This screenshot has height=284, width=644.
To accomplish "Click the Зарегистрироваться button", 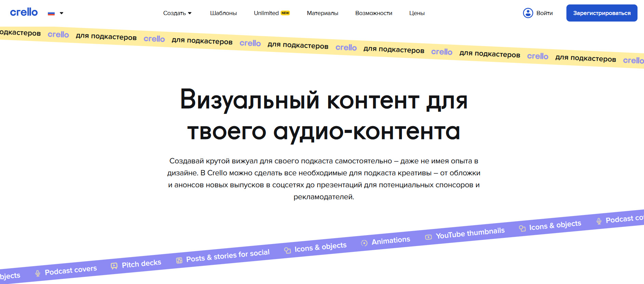I will (x=602, y=13).
